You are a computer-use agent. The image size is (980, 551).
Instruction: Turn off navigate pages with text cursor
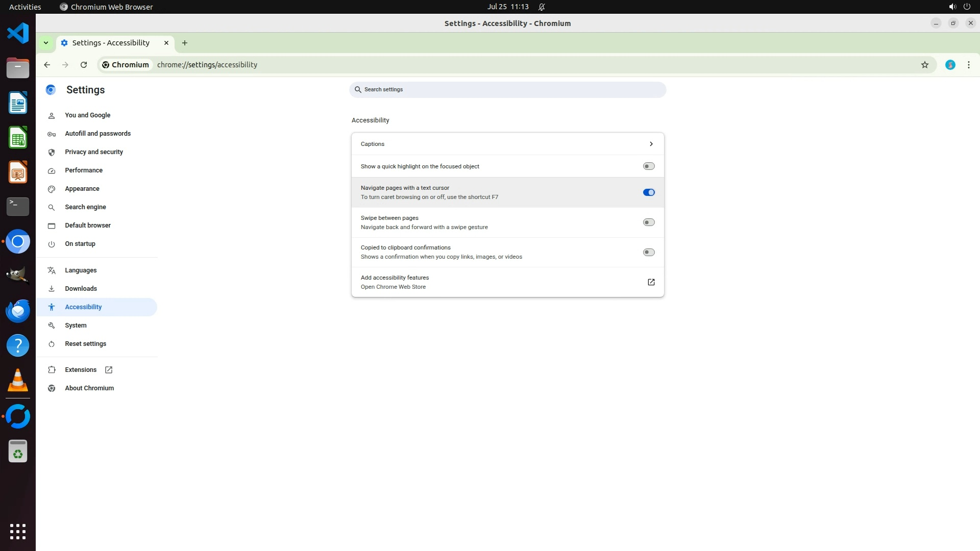click(x=648, y=192)
